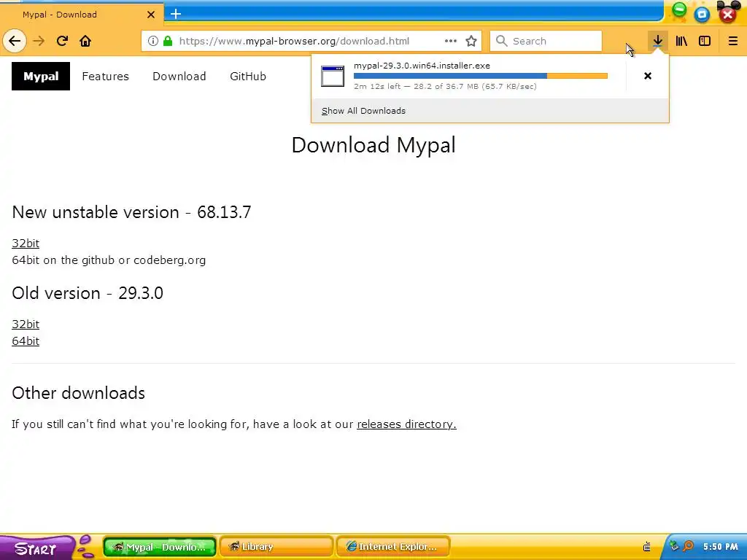Open the Features menu item
The width and height of the screenshot is (747, 560).
pyautogui.click(x=105, y=76)
